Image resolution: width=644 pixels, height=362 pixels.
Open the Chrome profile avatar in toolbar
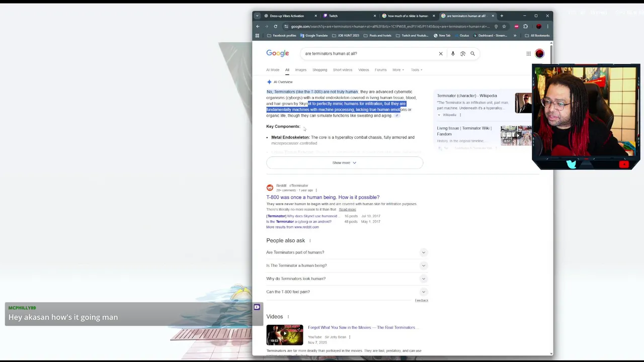(x=539, y=26)
